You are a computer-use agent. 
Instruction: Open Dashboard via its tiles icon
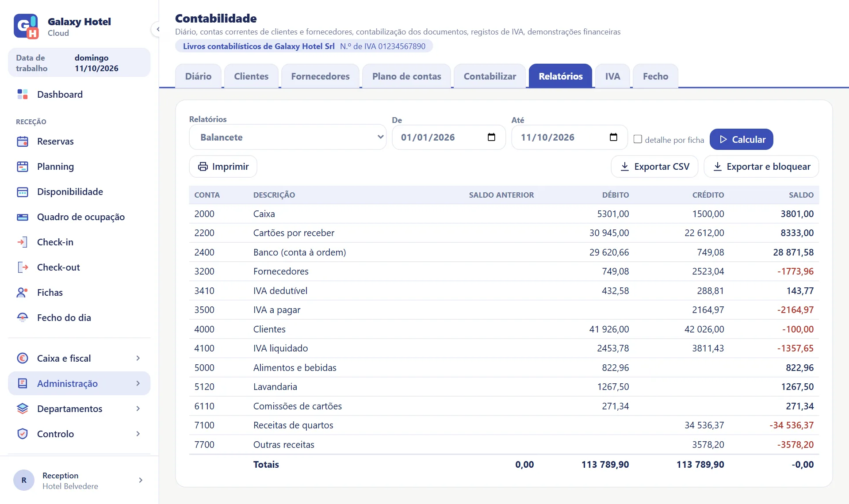pyautogui.click(x=23, y=94)
